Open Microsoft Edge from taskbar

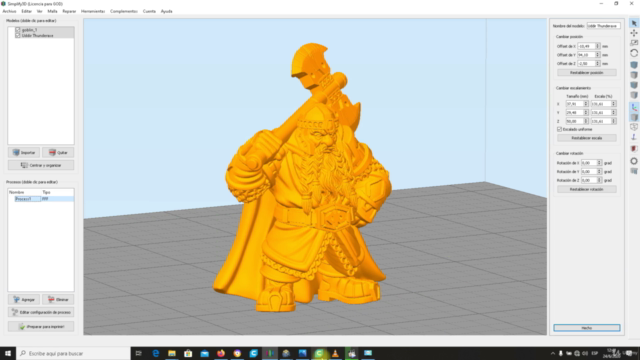pos(156,353)
